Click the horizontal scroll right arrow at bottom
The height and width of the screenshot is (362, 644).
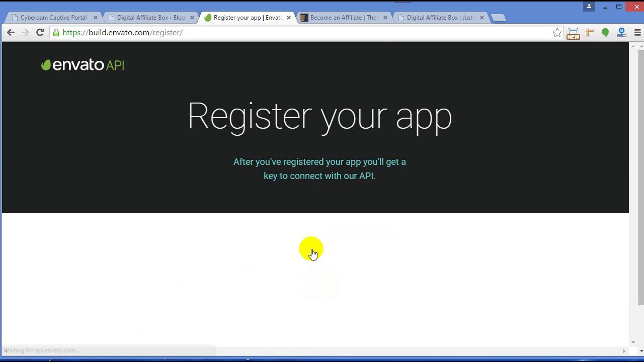point(624,351)
